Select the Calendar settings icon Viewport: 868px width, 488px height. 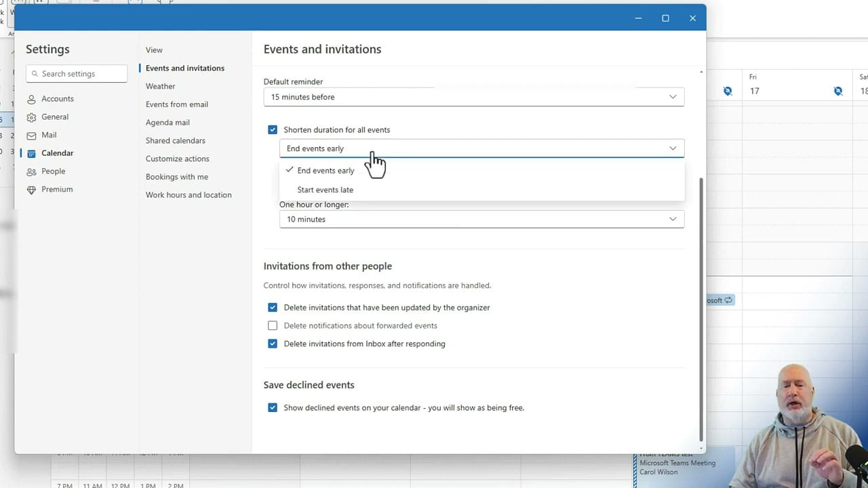[31, 152]
